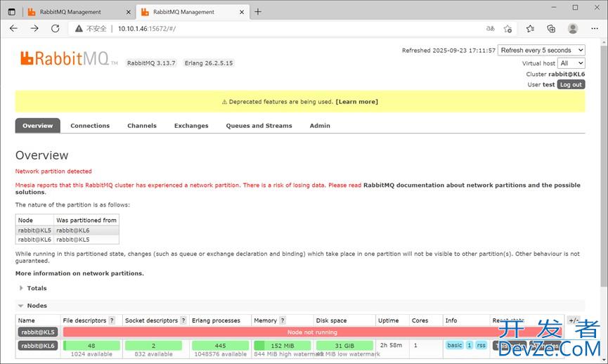Open browser collections icon
Image resolution: width=608 pixels, height=364 pixels.
click(551, 29)
